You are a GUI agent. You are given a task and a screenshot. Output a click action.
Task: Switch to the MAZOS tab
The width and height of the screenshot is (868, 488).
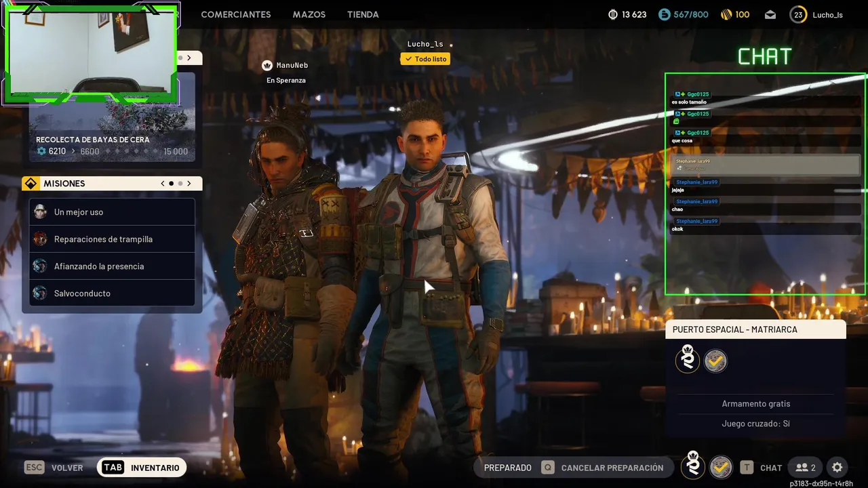click(309, 14)
